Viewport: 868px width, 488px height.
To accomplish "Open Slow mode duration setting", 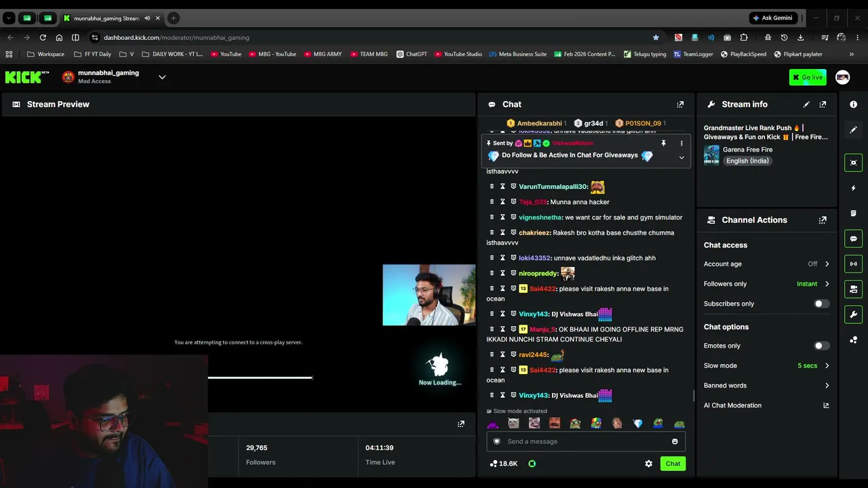I will pyautogui.click(x=766, y=366).
